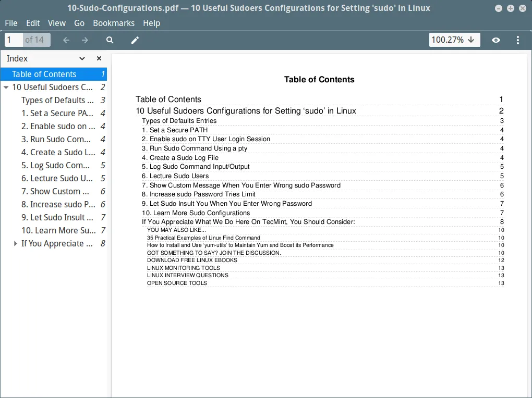The height and width of the screenshot is (398, 532).
Task: Open the three-dot options menu
Action: [517, 40]
